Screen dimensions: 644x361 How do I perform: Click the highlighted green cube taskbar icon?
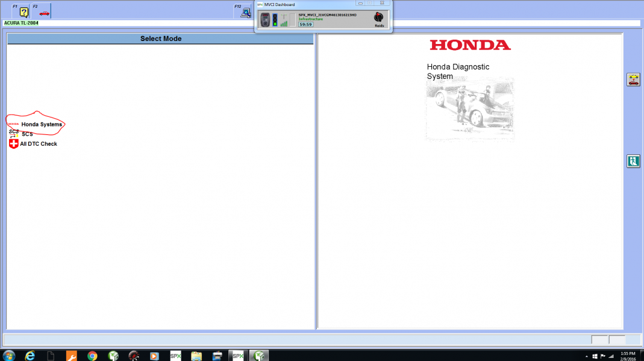[259, 356]
